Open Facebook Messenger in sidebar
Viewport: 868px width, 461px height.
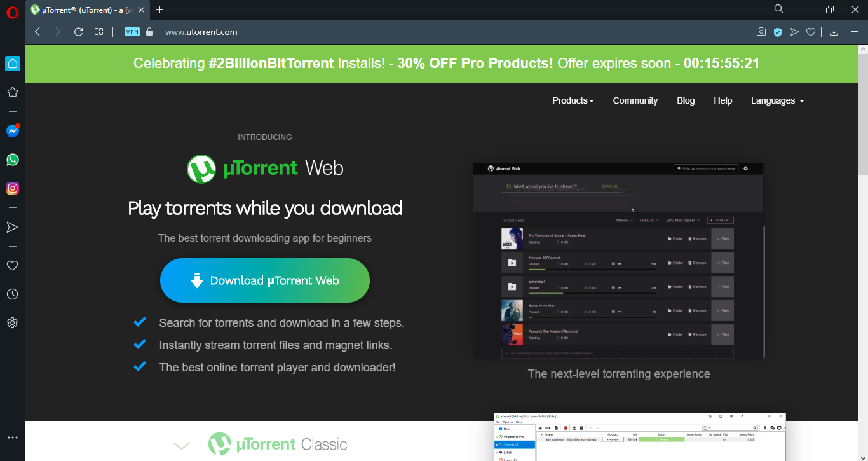click(x=13, y=130)
